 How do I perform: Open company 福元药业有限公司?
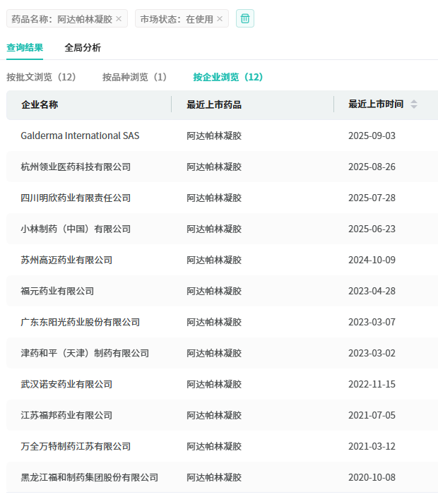(57, 291)
